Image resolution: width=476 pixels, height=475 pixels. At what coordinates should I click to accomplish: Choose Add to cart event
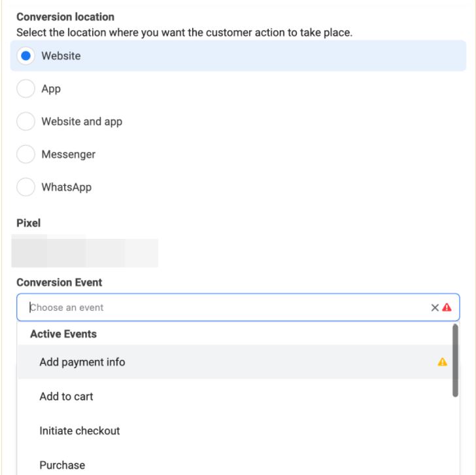tap(67, 396)
